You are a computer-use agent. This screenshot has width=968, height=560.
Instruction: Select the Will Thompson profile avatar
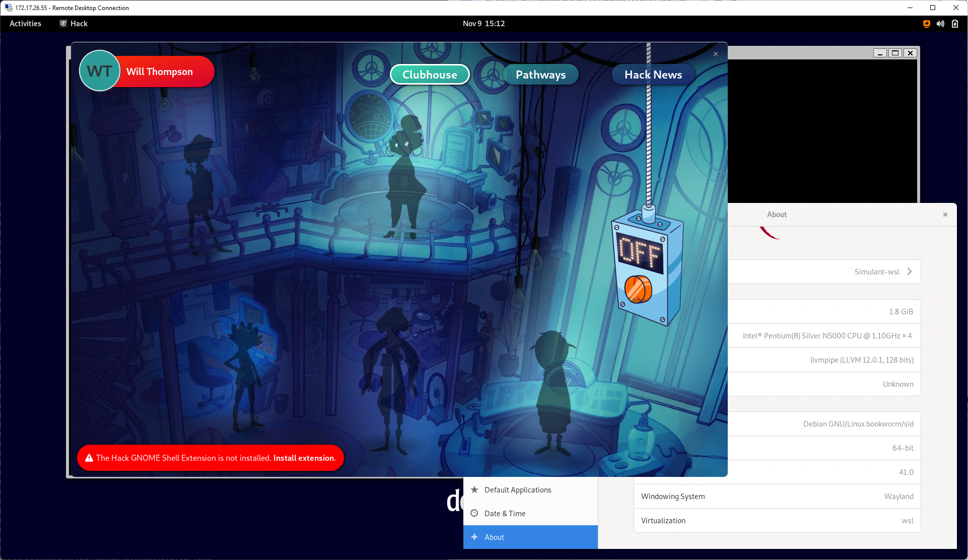pyautogui.click(x=100, y=73)
